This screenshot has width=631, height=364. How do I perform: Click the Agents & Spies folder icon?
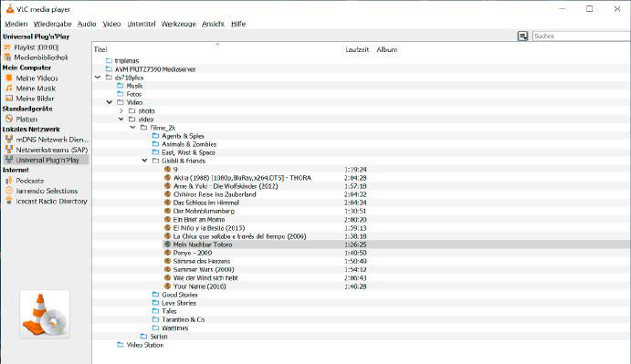[156, 136]
